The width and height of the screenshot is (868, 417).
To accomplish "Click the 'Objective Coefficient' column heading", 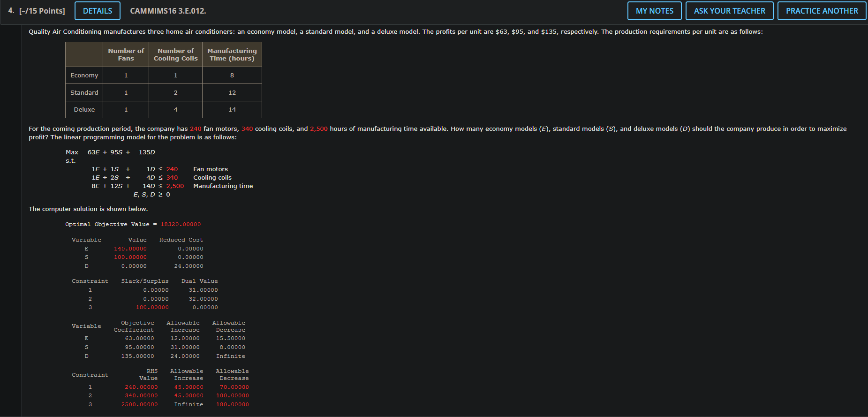I will [134, 326].
